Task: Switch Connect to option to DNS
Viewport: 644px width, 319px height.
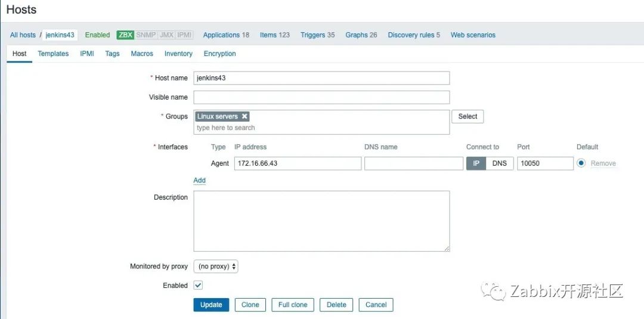Action: tap(500, 163)
